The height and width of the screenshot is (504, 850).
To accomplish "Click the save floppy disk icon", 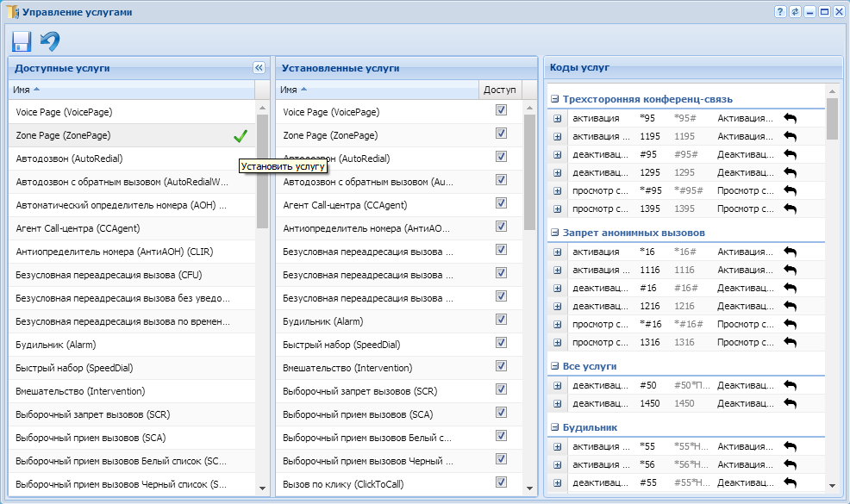I will [x=22, y=40].
